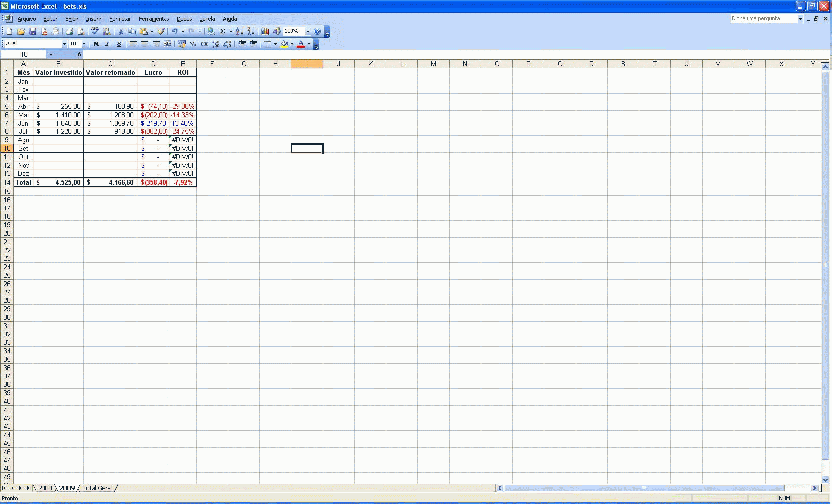Go to the first sheet tab arrow
The width and height of the screenshot is (832, 504).
click(x=4, y=488)
